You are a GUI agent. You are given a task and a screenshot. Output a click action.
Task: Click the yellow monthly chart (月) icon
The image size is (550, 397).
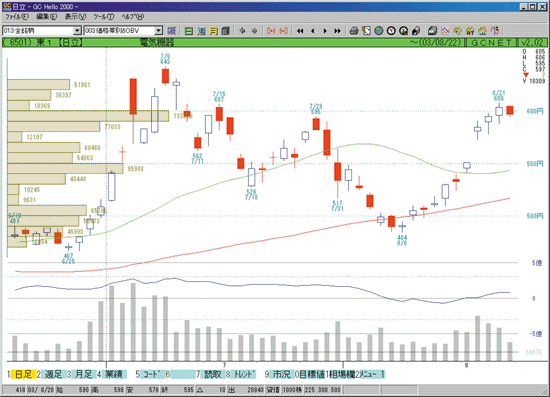coord(213,31)
